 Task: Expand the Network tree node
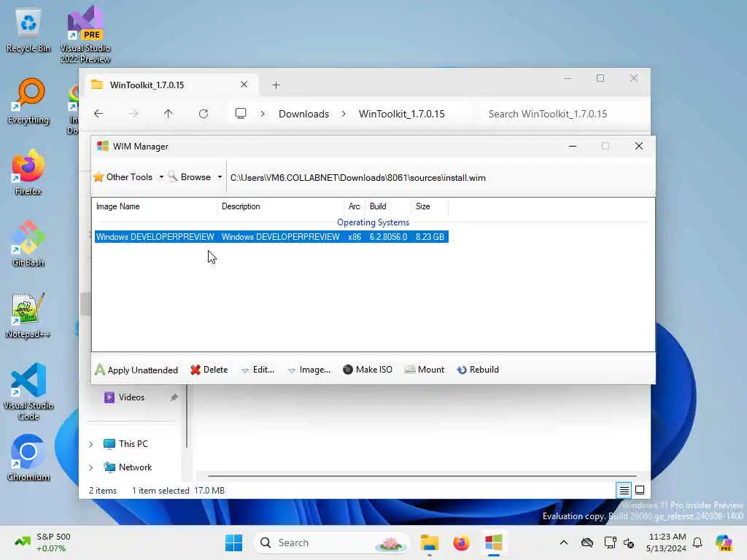click(x=91, y=467)
